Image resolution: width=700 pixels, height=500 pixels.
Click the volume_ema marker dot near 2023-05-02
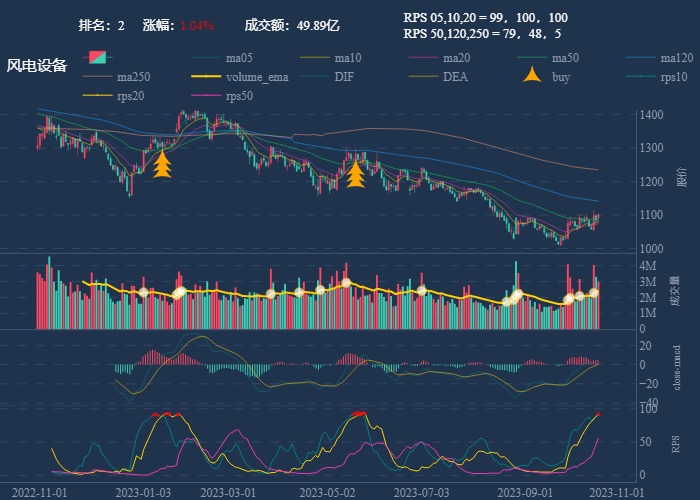[x=346, y=283]
